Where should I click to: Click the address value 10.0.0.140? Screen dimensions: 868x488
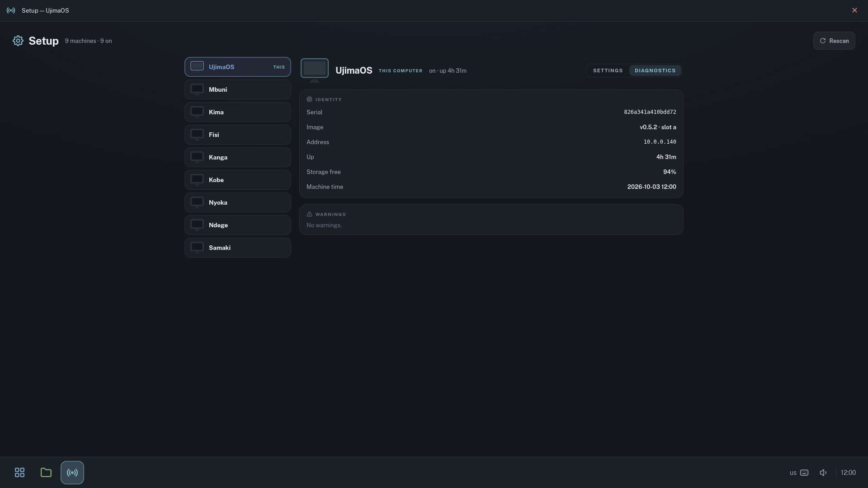(660, 142)
